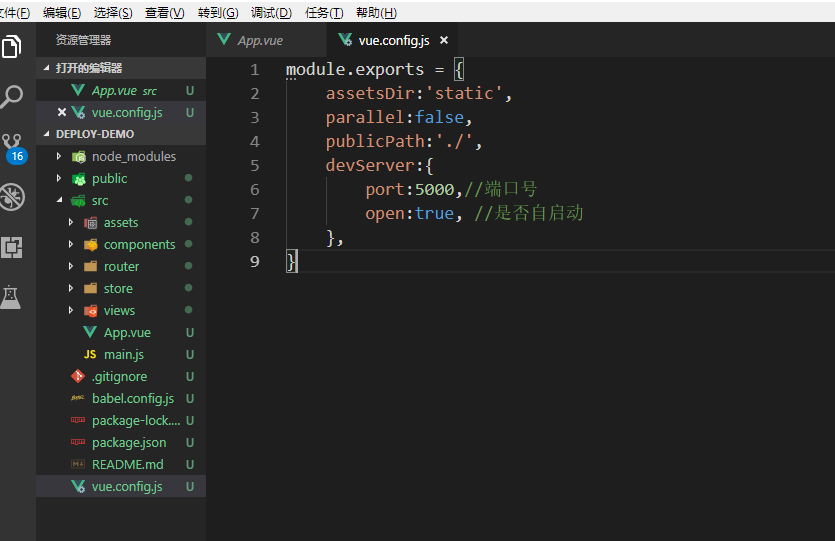This screenshot has height=541, width=835.
Task: Close the vue.config.js editor tab
Action: pos(444,40)
